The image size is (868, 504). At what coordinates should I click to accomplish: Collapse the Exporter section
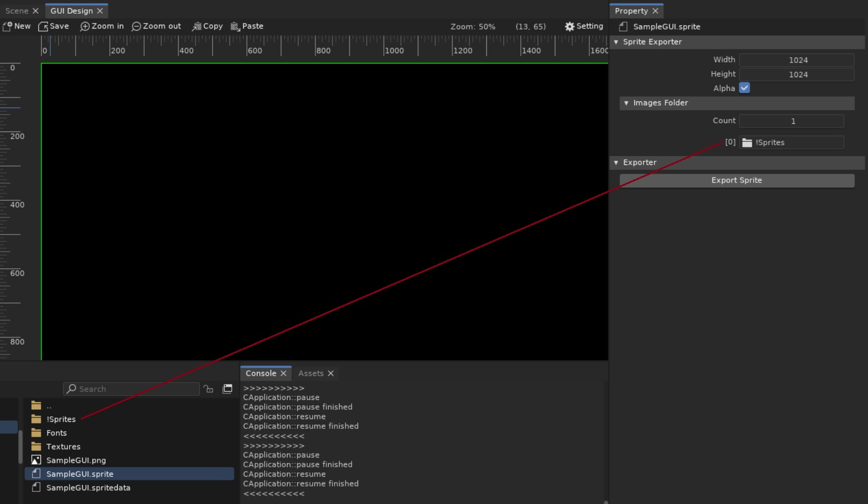tap(616, 163)
